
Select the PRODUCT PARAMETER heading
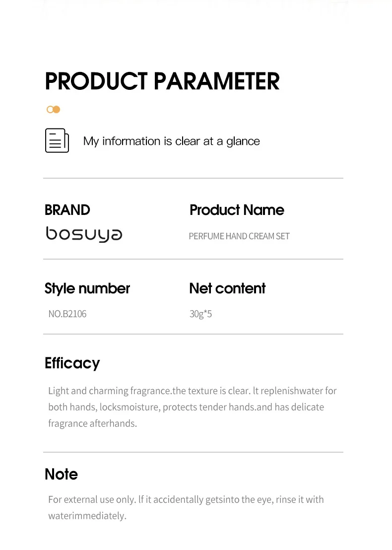coord(162,81)
